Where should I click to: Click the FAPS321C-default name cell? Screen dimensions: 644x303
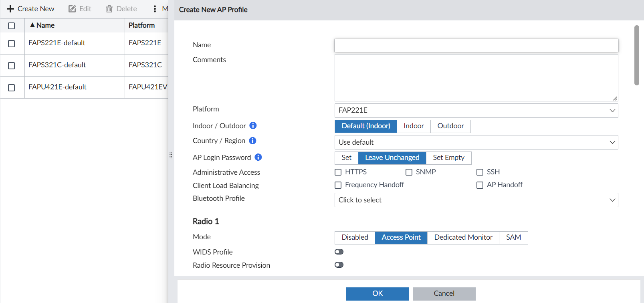[x=75, y=65]
